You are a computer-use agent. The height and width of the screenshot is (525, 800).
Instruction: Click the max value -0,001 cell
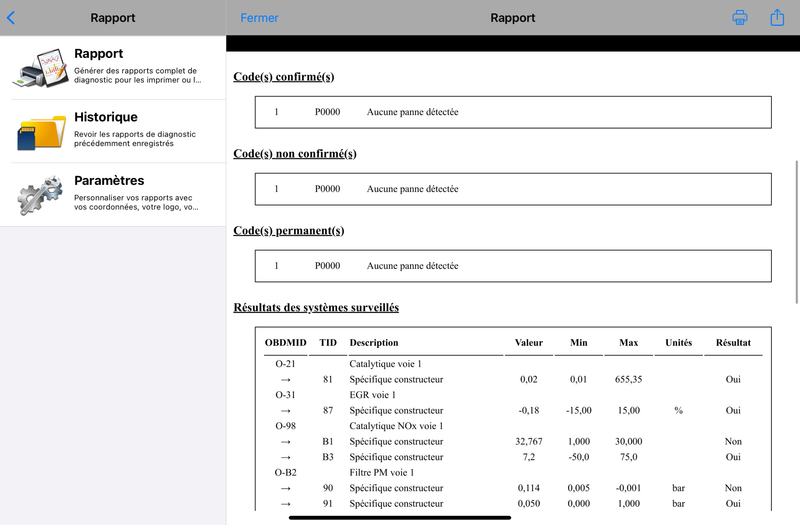[x=629, y=488]
